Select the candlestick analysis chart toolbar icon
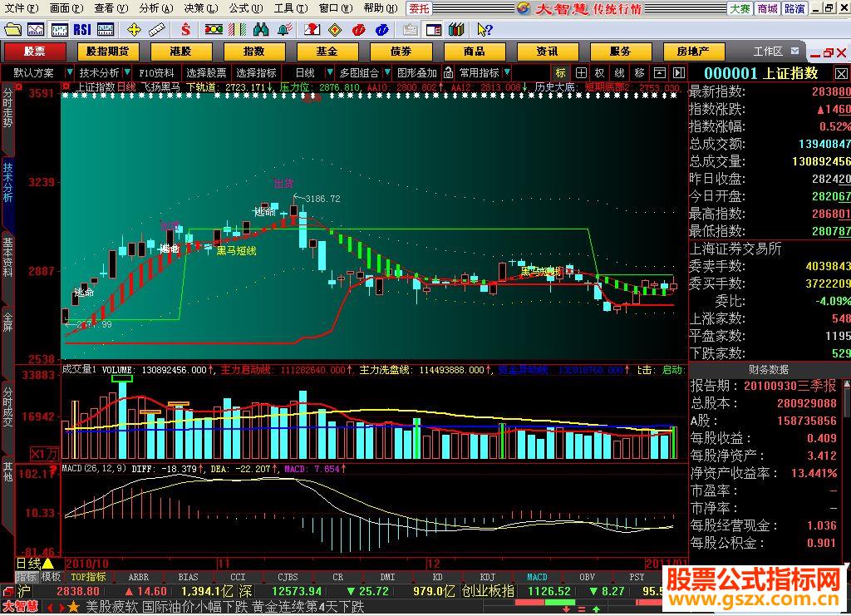The width and height of the screenshot is (851, 616). [x=59, y=29]
